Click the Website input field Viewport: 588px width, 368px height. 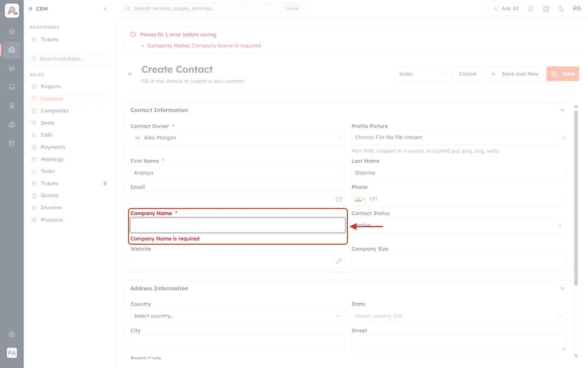coord(238,261)
